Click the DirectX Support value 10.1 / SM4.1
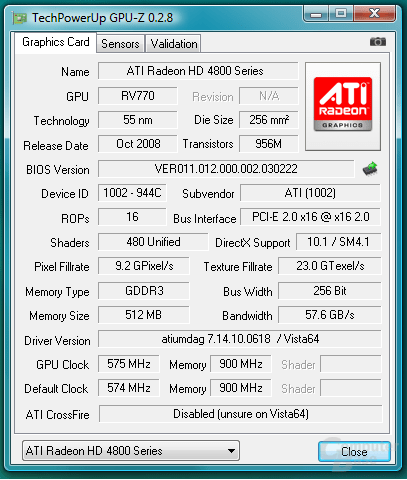The height and width of the screenshot is (480, 407). click(338, 242)
